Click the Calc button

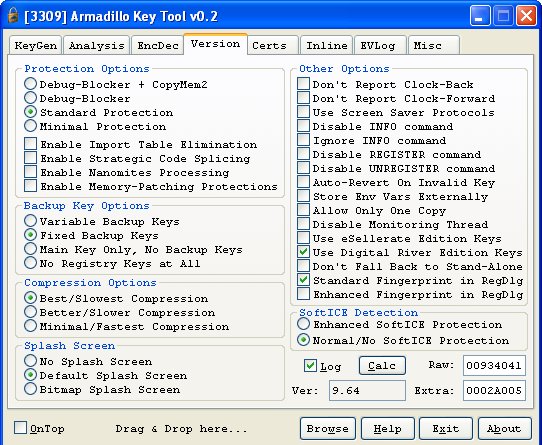[382, 365]
